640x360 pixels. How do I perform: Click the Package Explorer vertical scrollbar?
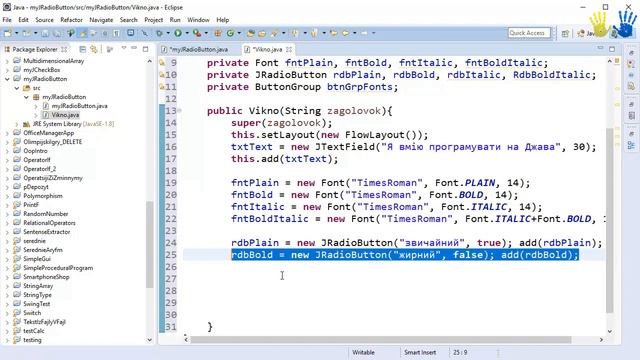(x=149, y=245)
